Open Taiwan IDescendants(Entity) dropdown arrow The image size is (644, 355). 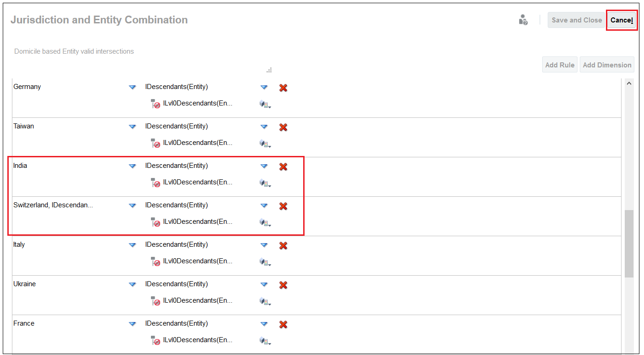tap(264, 127)
